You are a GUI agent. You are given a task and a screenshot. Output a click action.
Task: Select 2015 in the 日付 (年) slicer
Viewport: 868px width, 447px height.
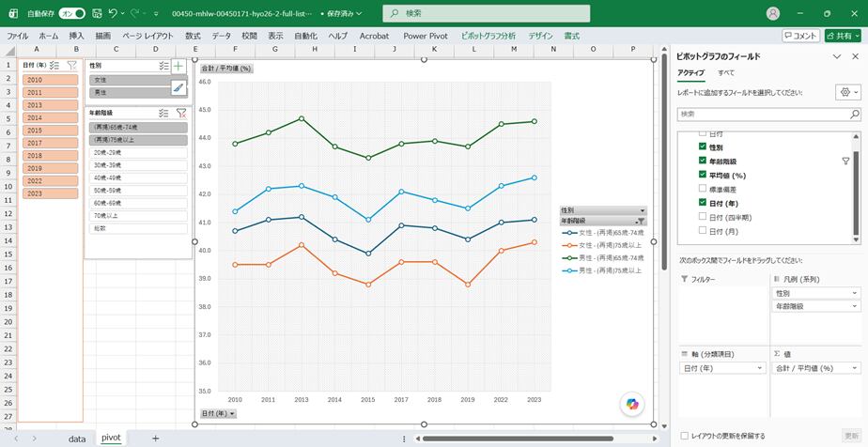point(51,131)
